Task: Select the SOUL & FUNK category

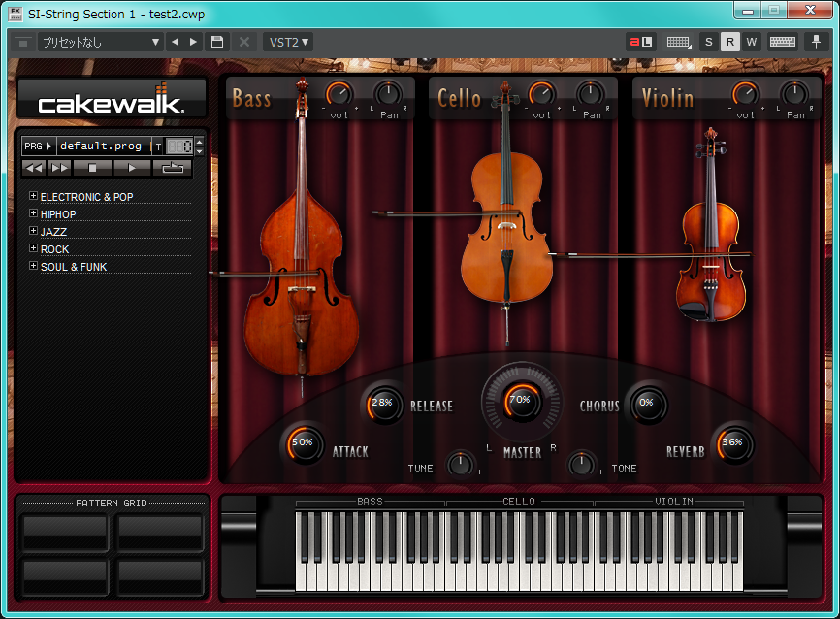Action: click(x=74, y=267)
